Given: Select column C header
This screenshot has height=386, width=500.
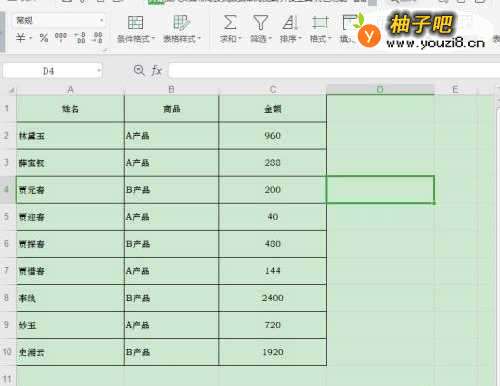Looking at the screenshot, I should 273,90.
